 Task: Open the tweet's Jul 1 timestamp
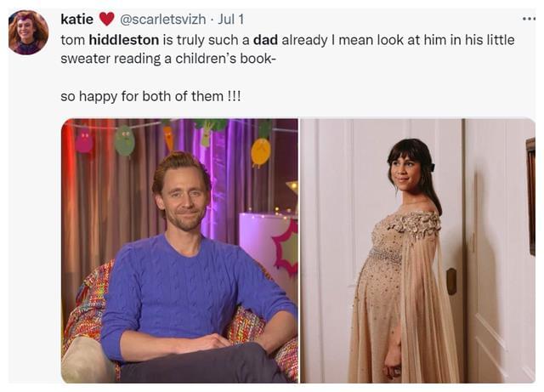[x=230, y=19]
